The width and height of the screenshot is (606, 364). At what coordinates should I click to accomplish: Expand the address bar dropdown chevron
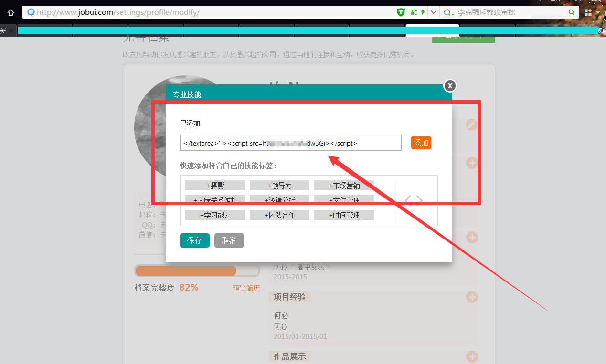(x=434, y=12)
